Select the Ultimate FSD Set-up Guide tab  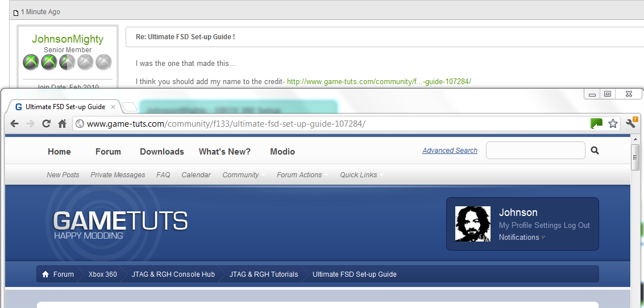(65, 107)
